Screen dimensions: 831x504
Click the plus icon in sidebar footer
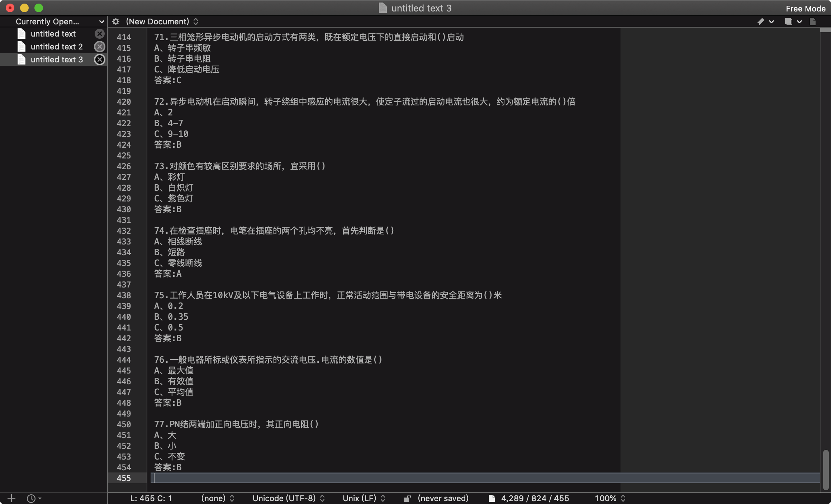(x=11, y=498)
